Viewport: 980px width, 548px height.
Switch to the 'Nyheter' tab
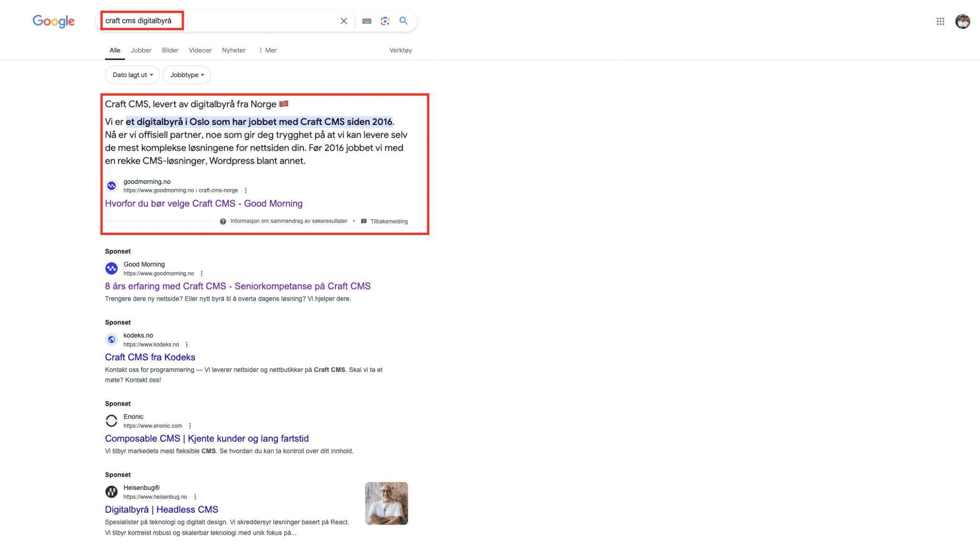pos(234,50)
